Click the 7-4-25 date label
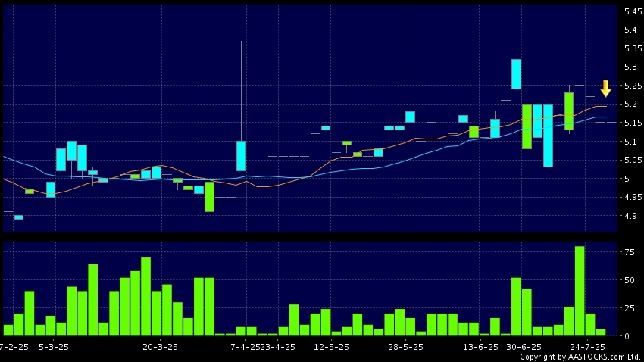The height and width of the screenshot is (362, 644). click(245, 347)
